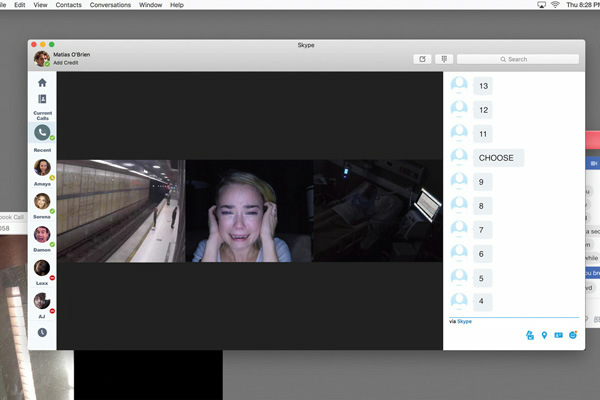
Task: Click the compose new conversation icon
Action: point(422,59)
